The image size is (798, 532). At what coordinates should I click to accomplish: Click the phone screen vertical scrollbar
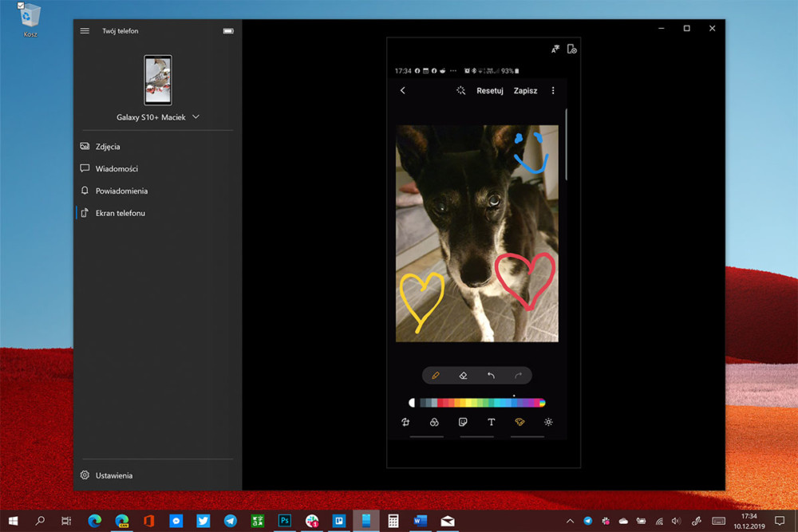click(x=566, y=144)
